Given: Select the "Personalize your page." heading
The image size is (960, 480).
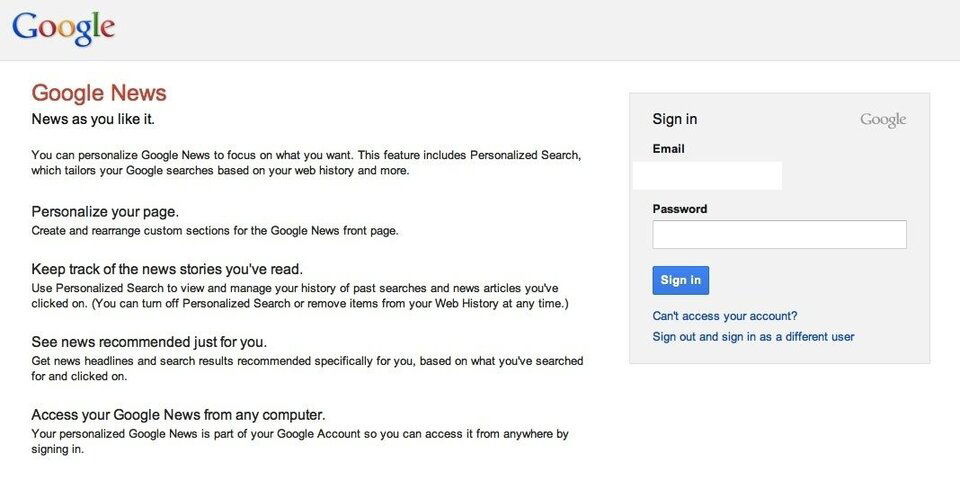Looking at the screenshot, I should (105, 212).
